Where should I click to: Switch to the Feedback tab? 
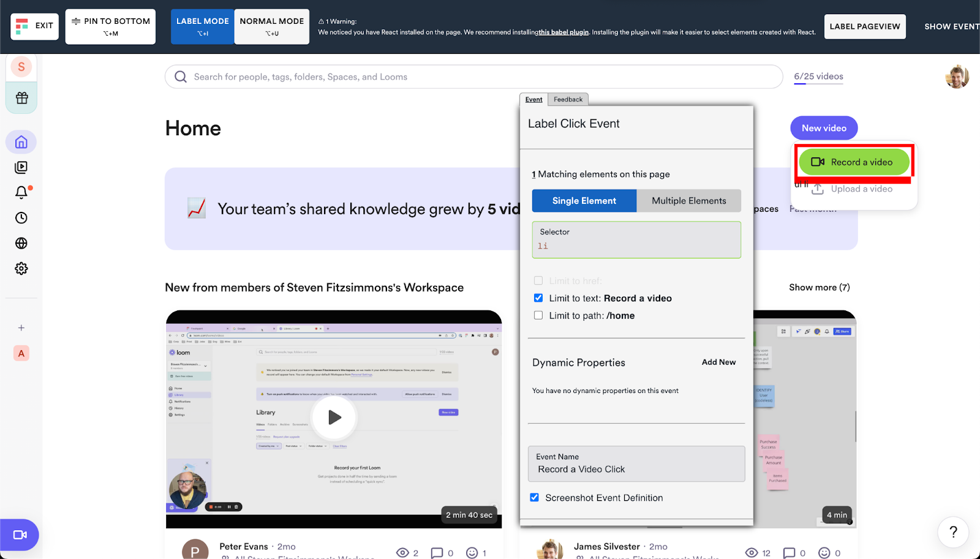click(568, 99)
